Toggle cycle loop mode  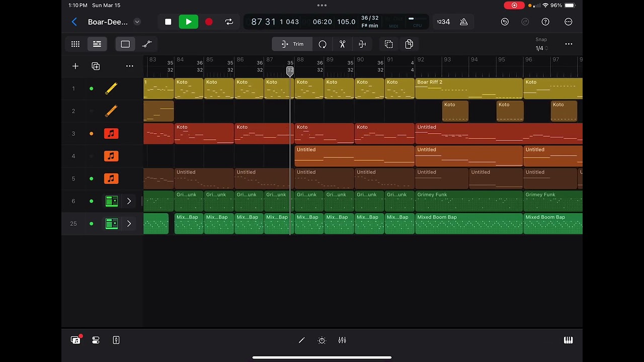[229, 22]
